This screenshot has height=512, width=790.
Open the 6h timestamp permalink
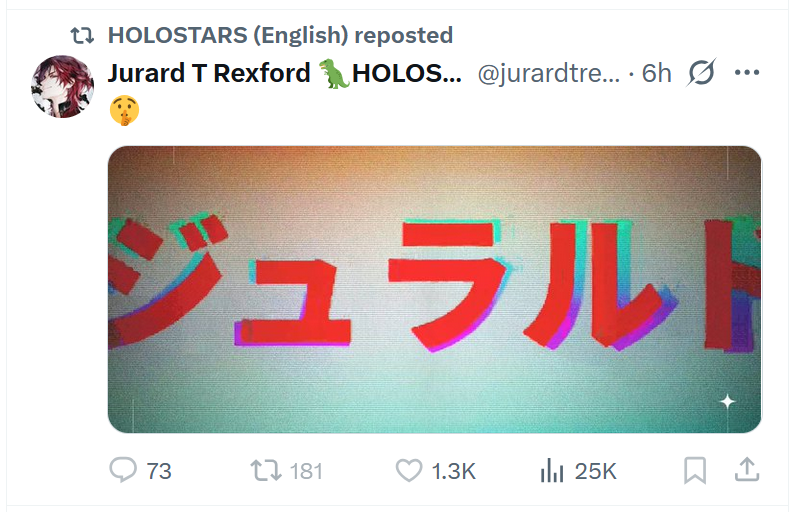[x=657, y=73]
